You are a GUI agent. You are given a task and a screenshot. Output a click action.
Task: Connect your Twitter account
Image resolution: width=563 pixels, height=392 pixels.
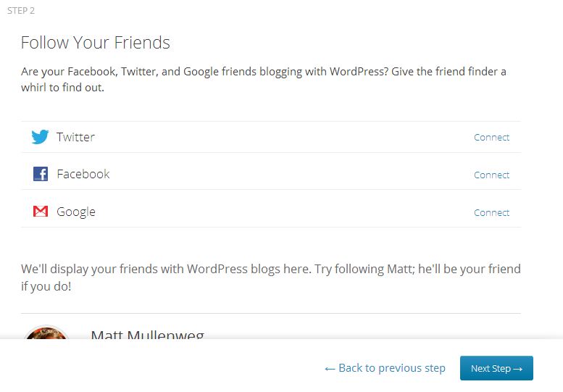tap(491, 138)
